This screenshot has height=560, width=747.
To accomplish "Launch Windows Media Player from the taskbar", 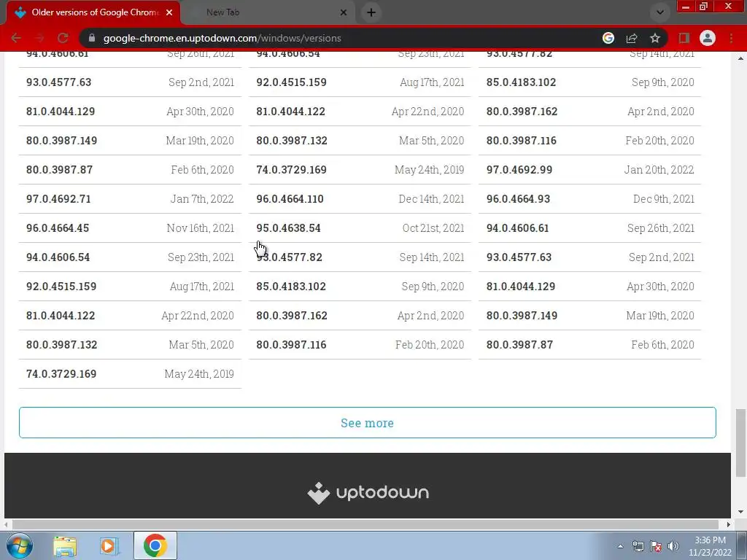I will [109, 546].
